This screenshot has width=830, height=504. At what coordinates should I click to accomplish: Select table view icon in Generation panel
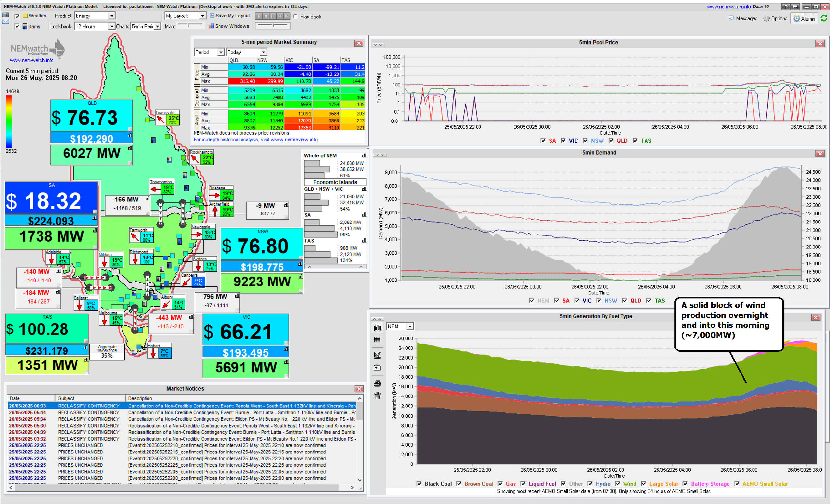point(377,340)
